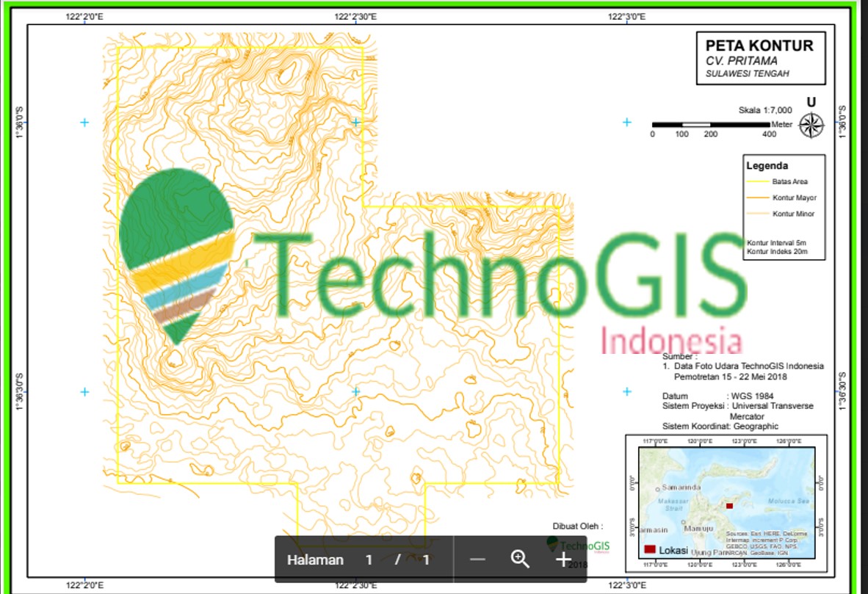Screen dimensions: 868x594
Task: Select the current page number field
Action: 369,559
